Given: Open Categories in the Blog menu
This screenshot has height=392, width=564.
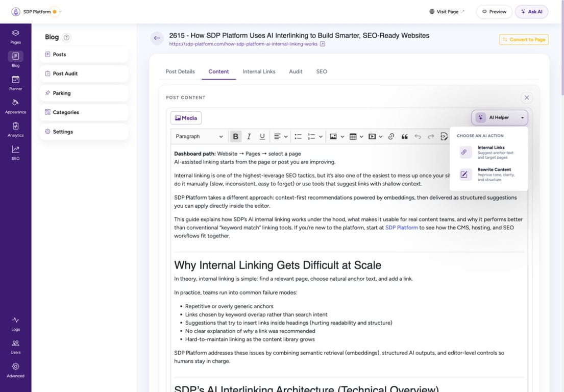Looking at the screenshot, I should [x=84, y=112].
